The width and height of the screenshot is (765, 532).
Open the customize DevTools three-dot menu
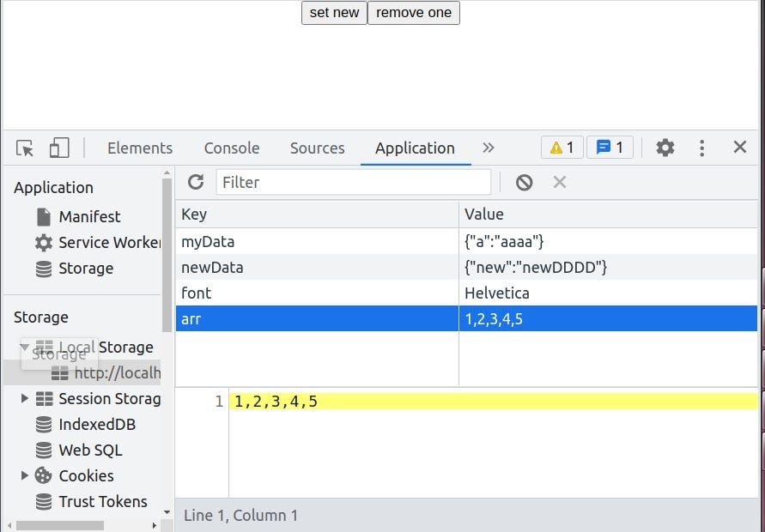click(702, 147)
